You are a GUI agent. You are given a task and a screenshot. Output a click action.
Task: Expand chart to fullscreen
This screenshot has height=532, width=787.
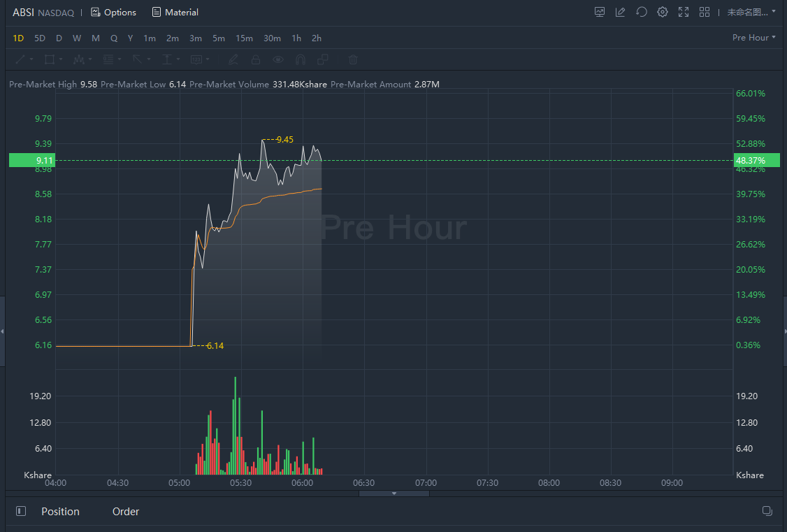(684, 12)
